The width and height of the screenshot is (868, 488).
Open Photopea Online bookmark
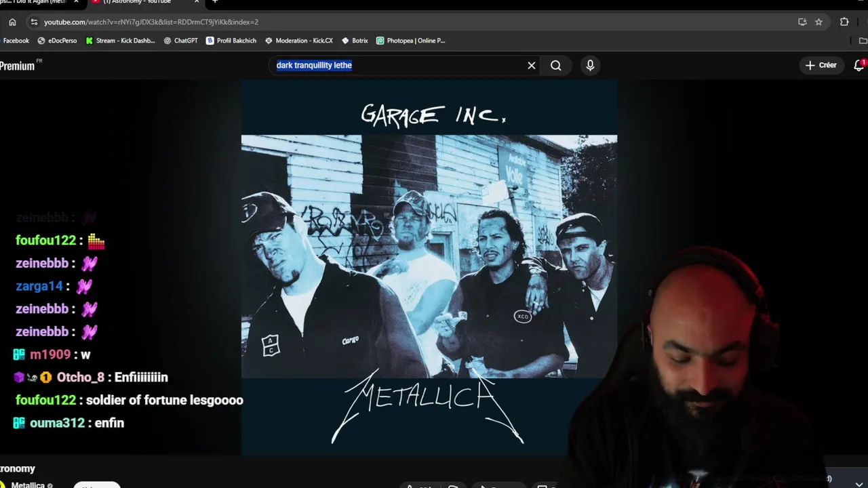[410, 41]
